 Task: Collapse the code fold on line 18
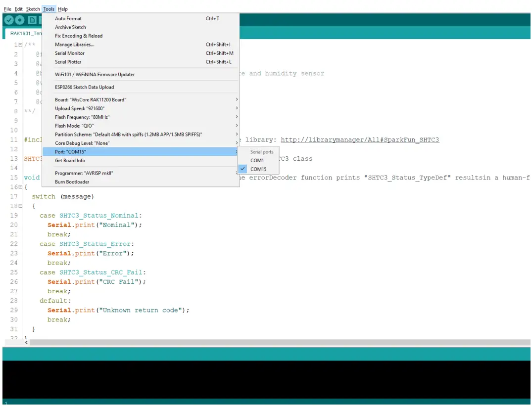click(x=20, y=206)
